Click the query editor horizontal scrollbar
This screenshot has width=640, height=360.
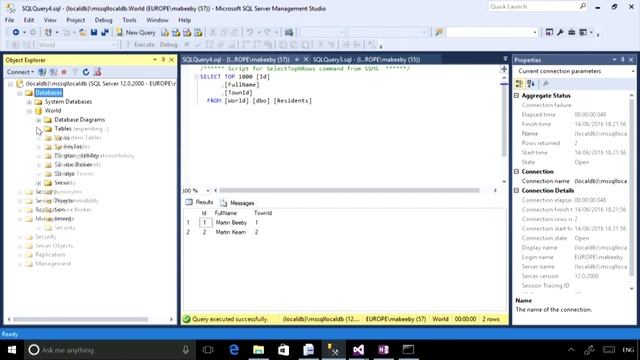tap(349, 190)
